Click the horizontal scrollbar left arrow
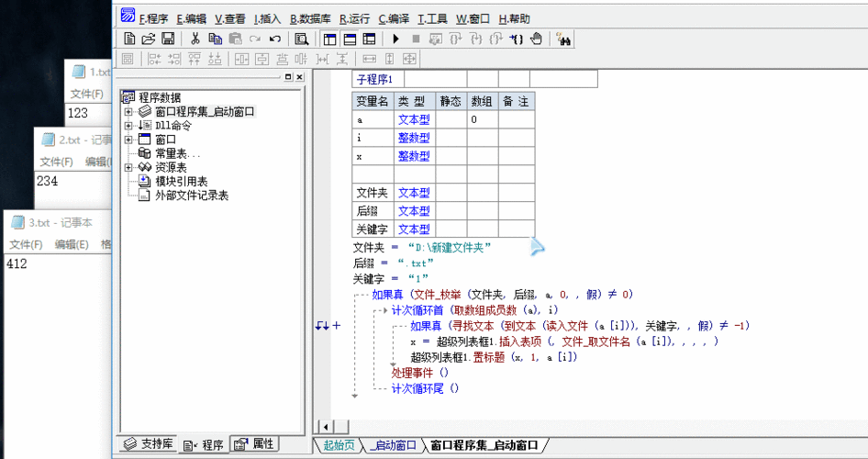This screenshot has height=459, width=868. click(326, 426)
